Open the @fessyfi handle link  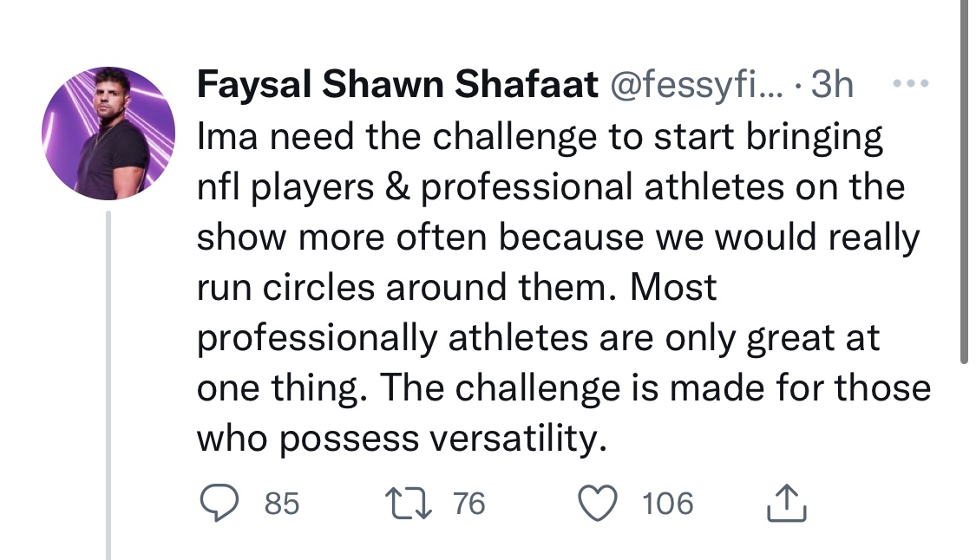pyautogui.click(x=697, y=84)
